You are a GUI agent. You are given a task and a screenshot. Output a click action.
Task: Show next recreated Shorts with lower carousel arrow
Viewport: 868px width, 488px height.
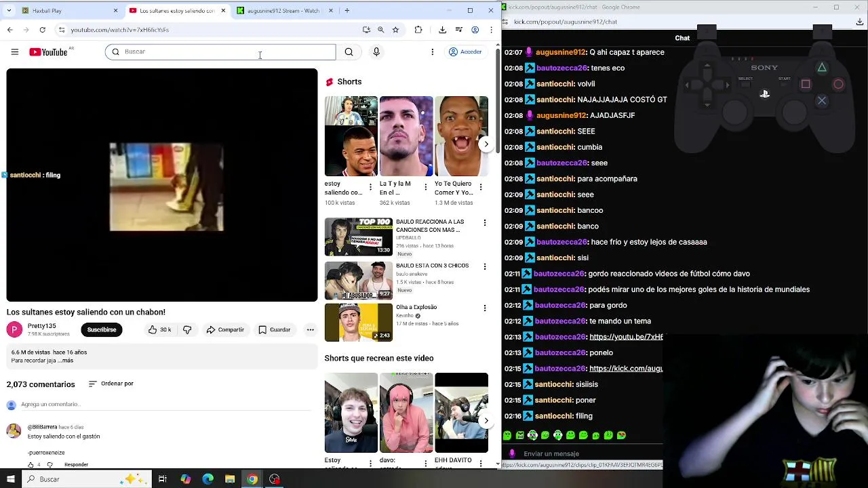click(x=486, y=421)
